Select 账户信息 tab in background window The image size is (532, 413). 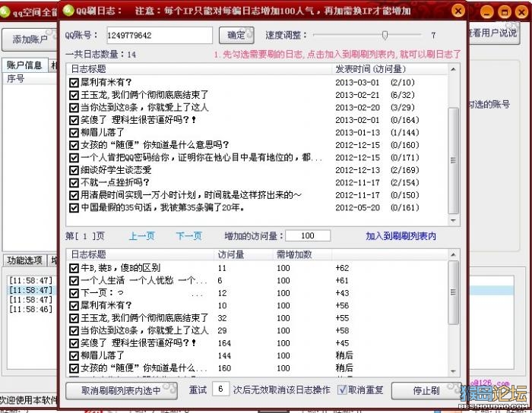(x=24, y=65)
